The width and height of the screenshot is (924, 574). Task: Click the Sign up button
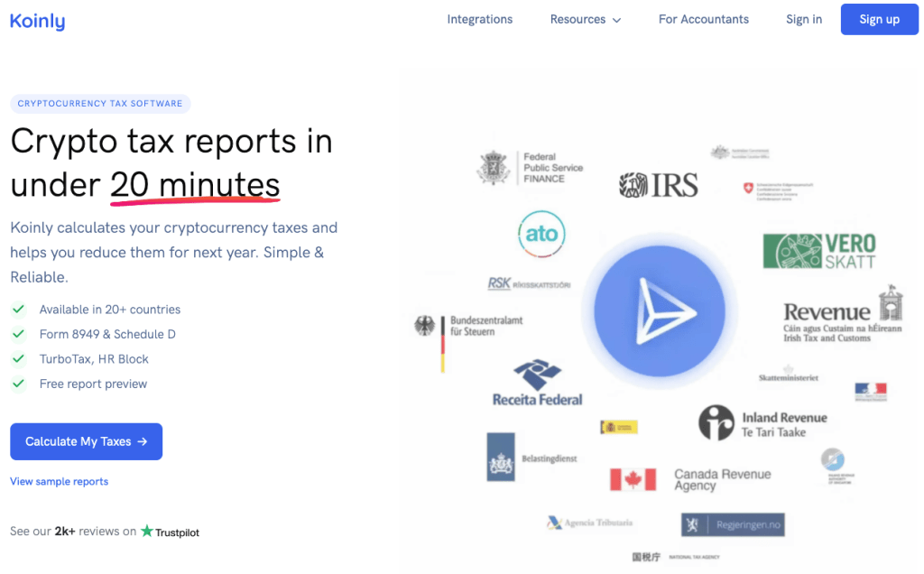[879, 19]
